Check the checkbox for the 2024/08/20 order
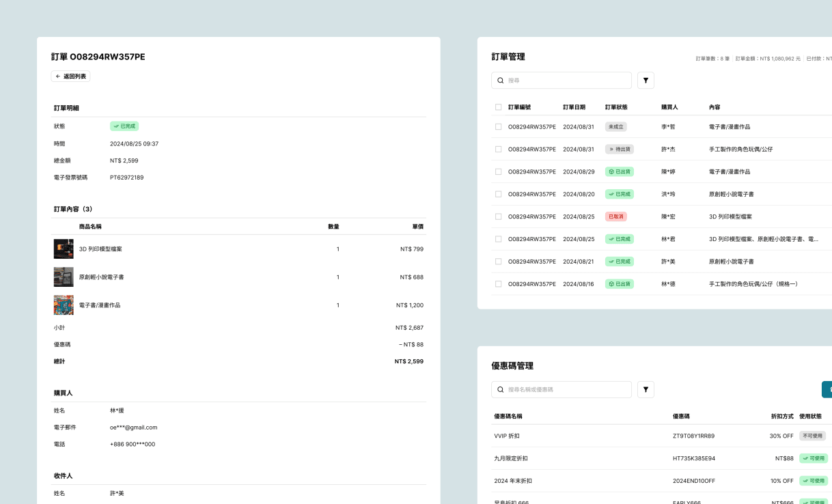 pyautogui.click(x=498, y=194)
